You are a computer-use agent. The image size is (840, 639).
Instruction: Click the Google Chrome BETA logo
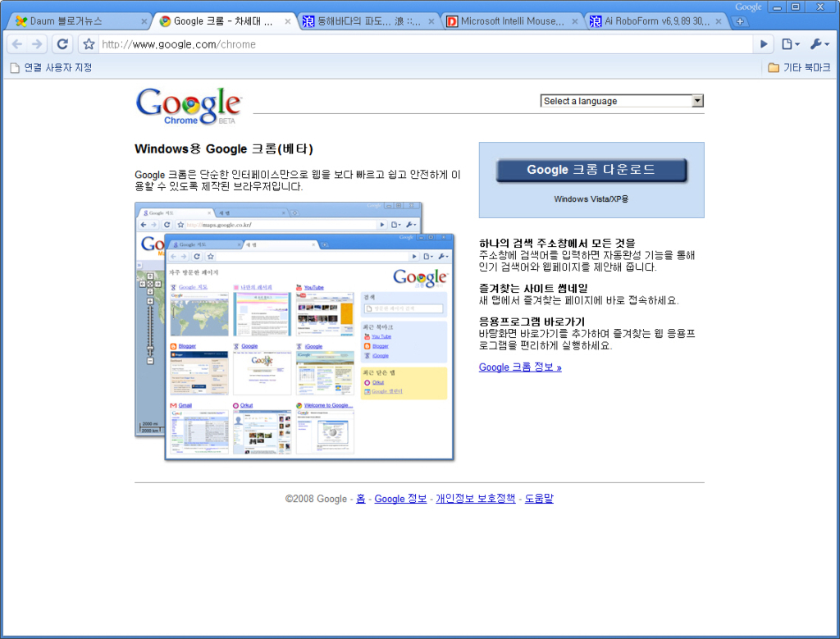(x=189, y=106)
